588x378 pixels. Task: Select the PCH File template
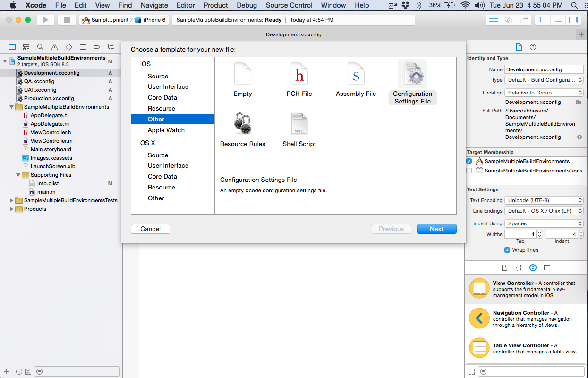pyautogui.click(x=299, y=80)
